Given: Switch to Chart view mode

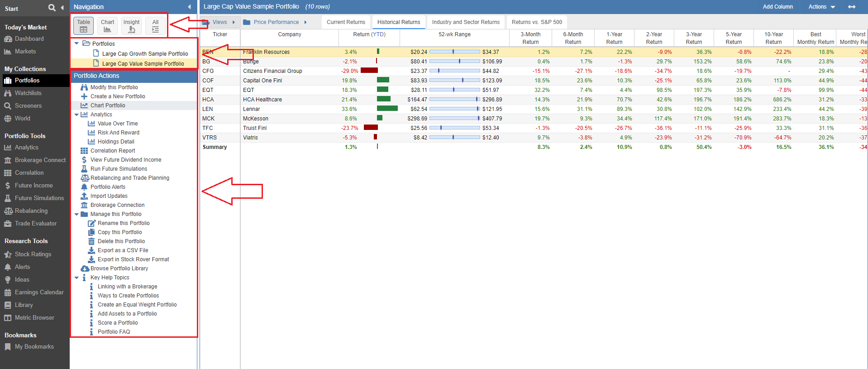Looking at the screenshot, I should pyautogui.click(x=107, y=26).
